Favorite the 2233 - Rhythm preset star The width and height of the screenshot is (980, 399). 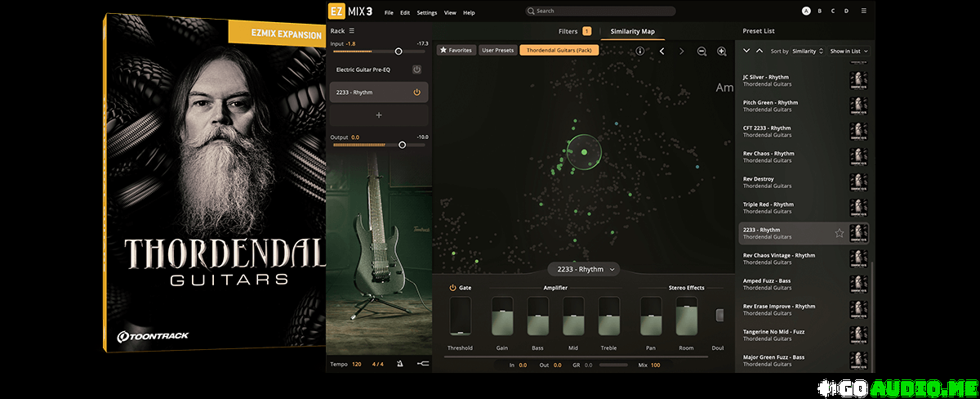coord(839,233)
